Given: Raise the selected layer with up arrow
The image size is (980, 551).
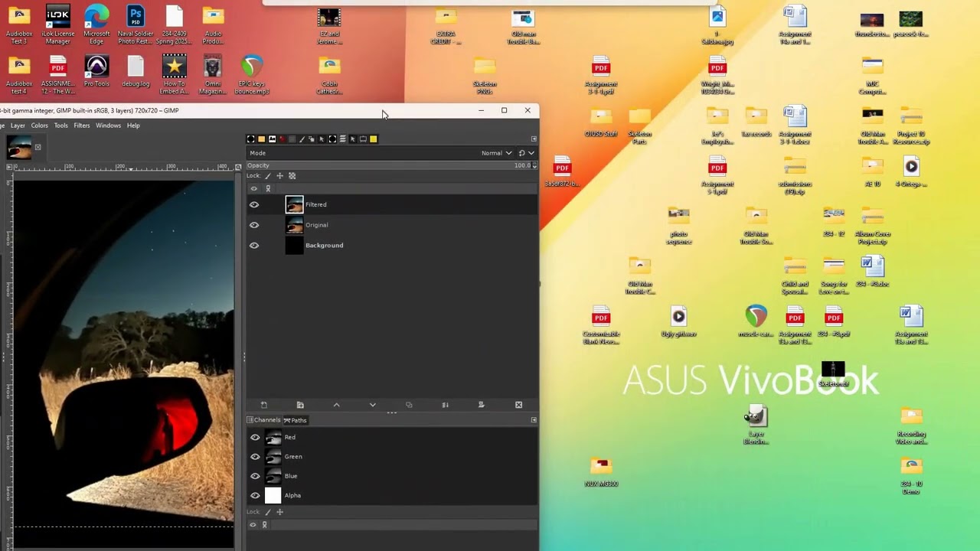Looking at the screenshot, I should point(336,405).
